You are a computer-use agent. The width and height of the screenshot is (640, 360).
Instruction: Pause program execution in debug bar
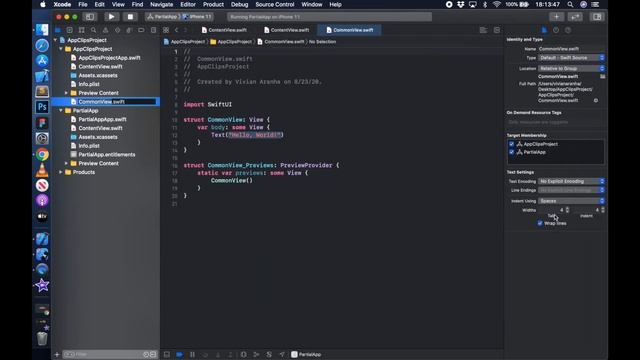tap(192, 354)
